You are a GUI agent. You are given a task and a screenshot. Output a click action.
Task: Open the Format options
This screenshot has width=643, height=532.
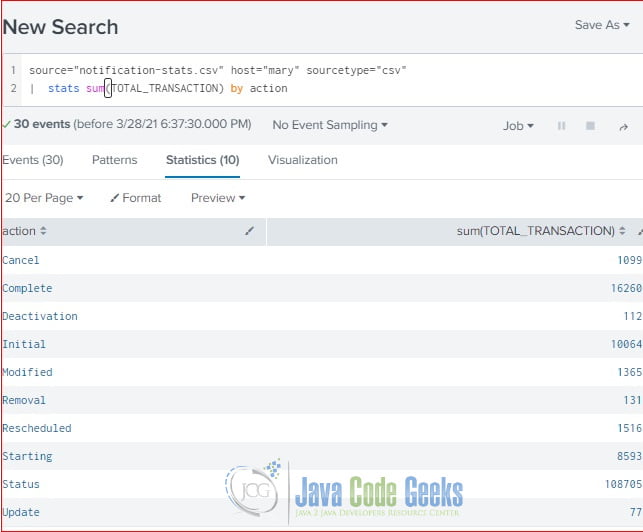136,198
